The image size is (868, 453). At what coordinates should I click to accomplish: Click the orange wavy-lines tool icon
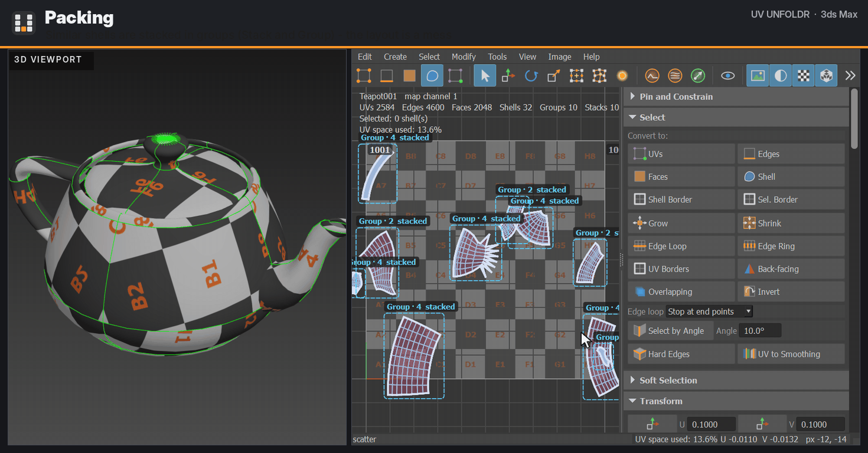tap(675, 75)
